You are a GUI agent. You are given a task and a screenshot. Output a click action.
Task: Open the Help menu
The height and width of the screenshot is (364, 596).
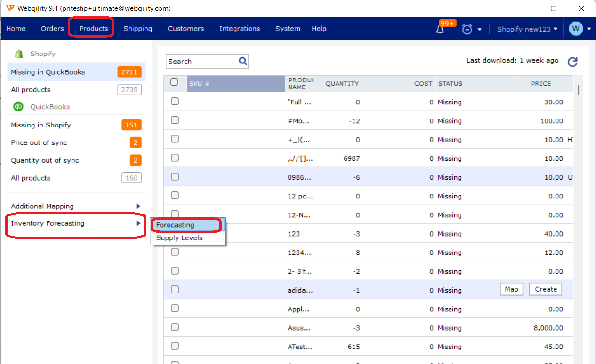click(x=319, y=29)
